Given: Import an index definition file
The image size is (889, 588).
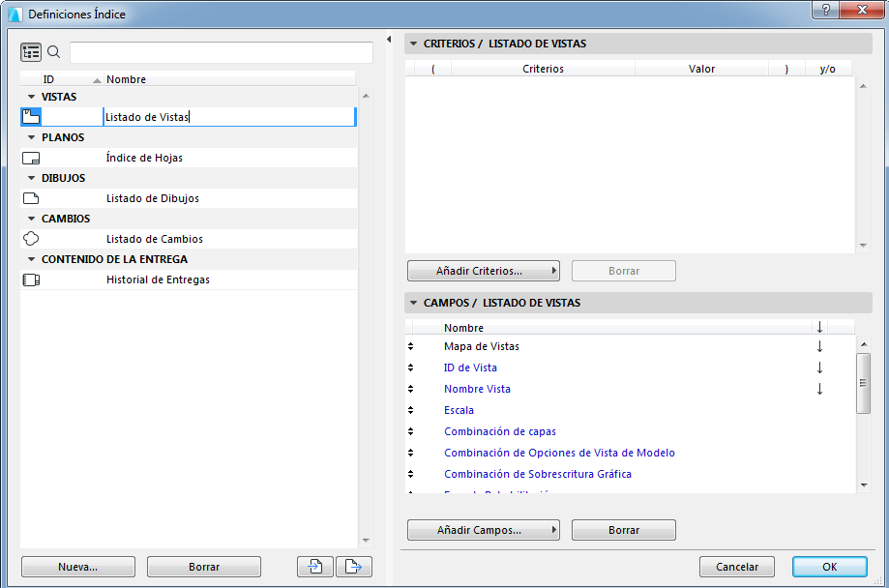Looking at the screenshot, I should tap(314, 566).
